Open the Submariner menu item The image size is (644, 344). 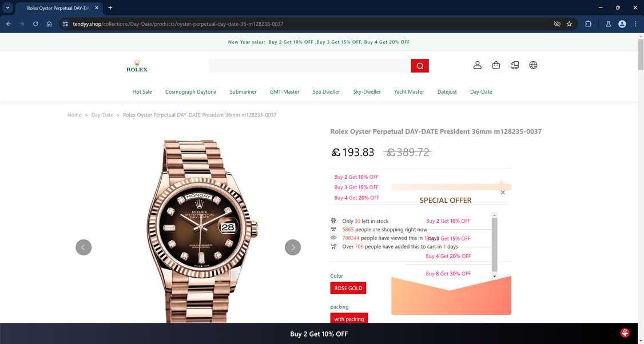coord(243,92)
